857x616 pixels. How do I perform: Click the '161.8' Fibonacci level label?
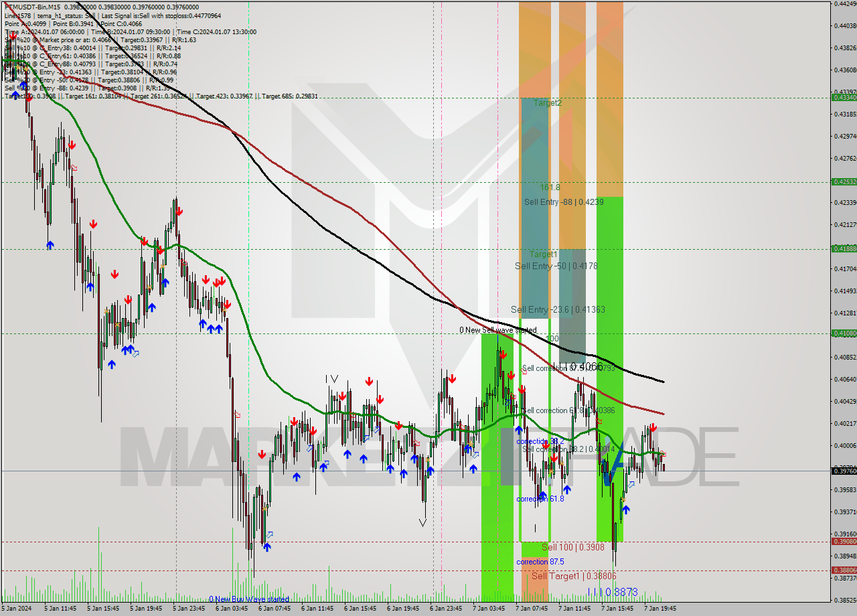pyautogui.click(x=550, y=188)
